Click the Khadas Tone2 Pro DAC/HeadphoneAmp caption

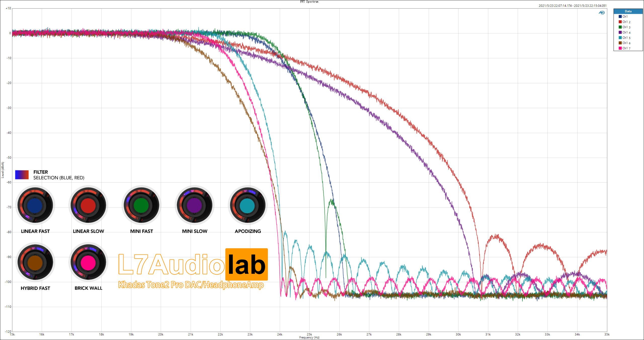pos(191,285)
